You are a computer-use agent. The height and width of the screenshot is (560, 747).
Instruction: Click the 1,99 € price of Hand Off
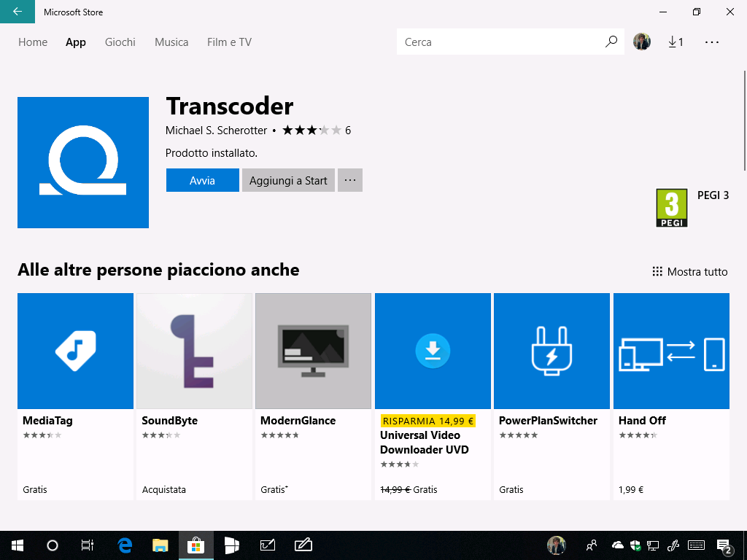pos(631,489)
